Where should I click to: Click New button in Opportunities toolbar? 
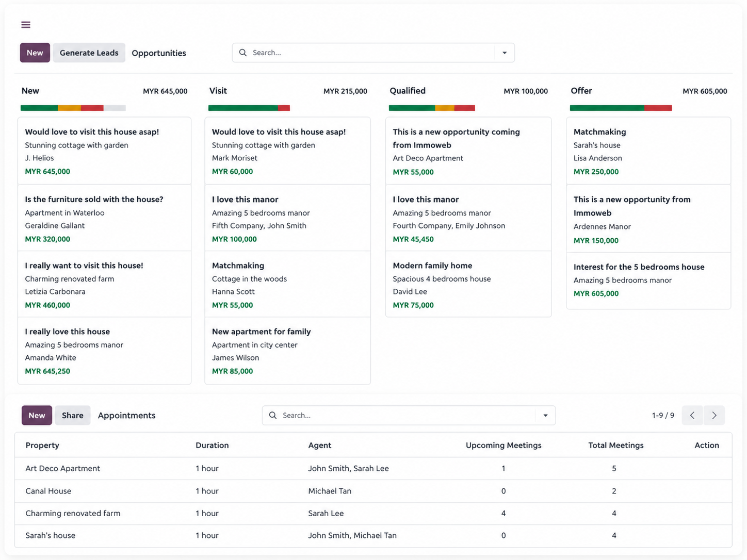pyautogui.click(x=35, y=53)
